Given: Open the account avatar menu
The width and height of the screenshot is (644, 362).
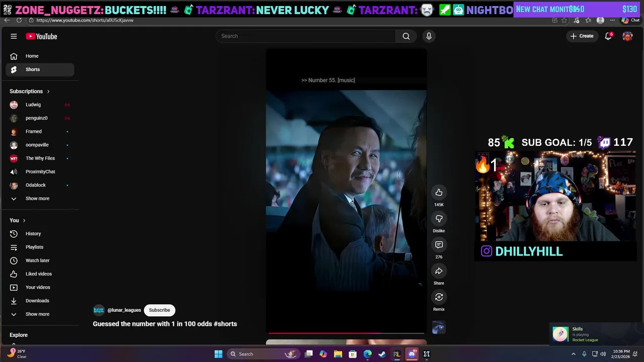Looking at the screenshot, I should click(627, 36).
